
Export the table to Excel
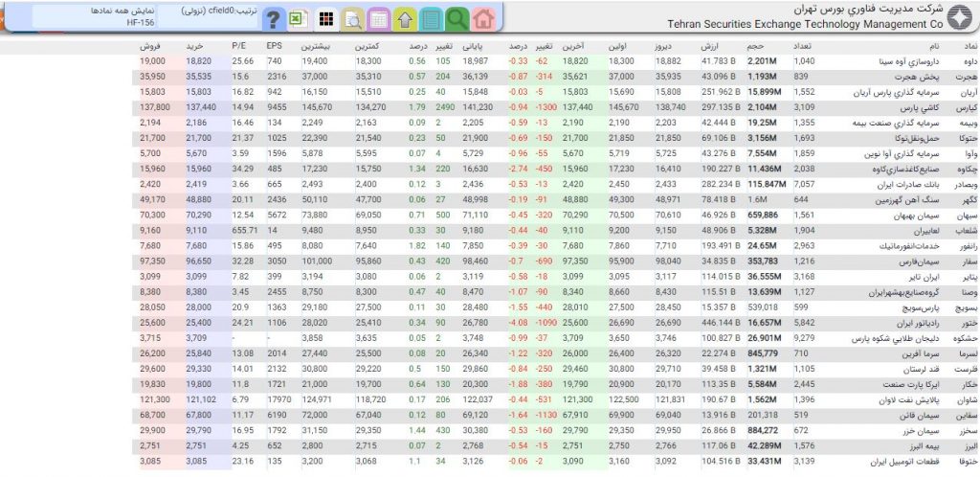[299, 19]
